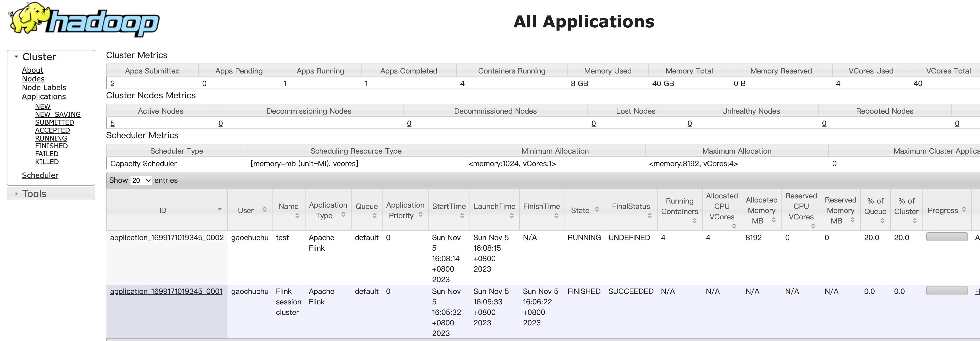
Task: Sort by User column sort icon
Action: pyautogui.click(x=264, y=209)
